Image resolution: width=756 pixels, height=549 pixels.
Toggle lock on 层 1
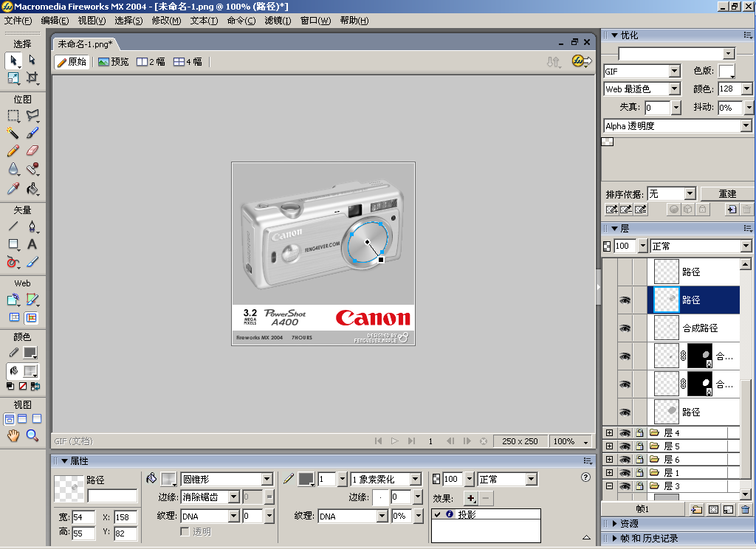pyautogui.click(x=639, y=472)
